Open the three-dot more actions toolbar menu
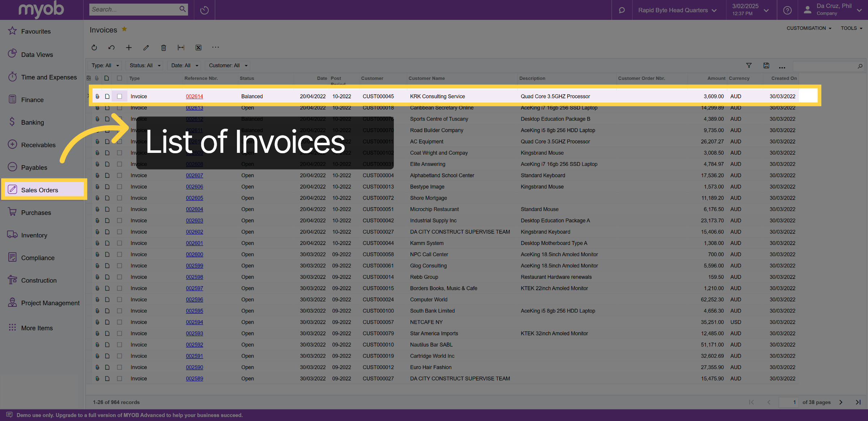 pyautogui.click(x=216, y=47)
